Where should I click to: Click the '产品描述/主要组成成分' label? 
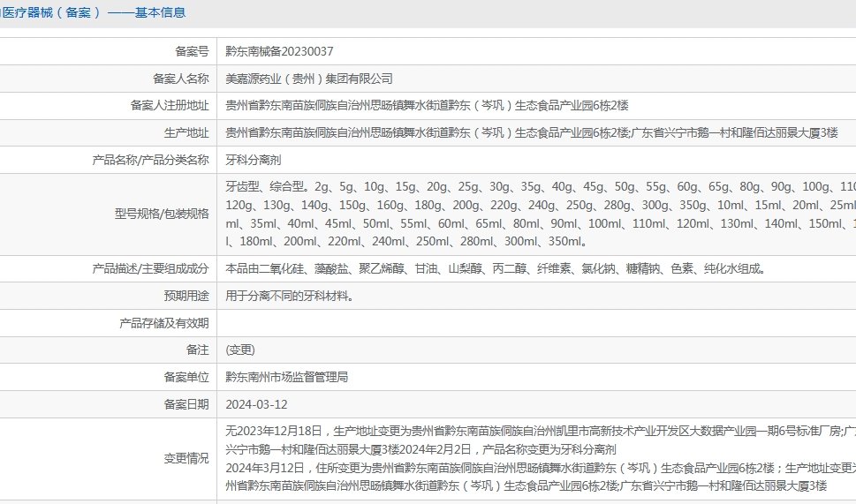point(151,268)
